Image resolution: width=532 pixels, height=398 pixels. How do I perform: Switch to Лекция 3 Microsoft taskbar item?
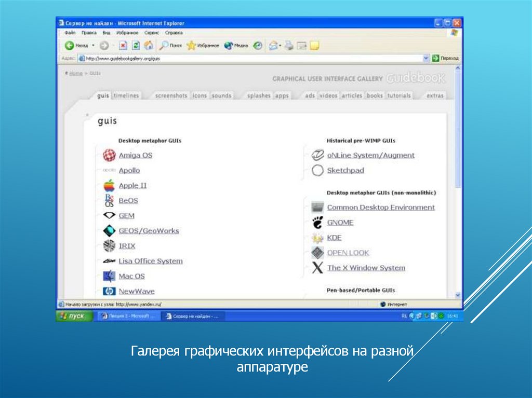pos(129,316)
